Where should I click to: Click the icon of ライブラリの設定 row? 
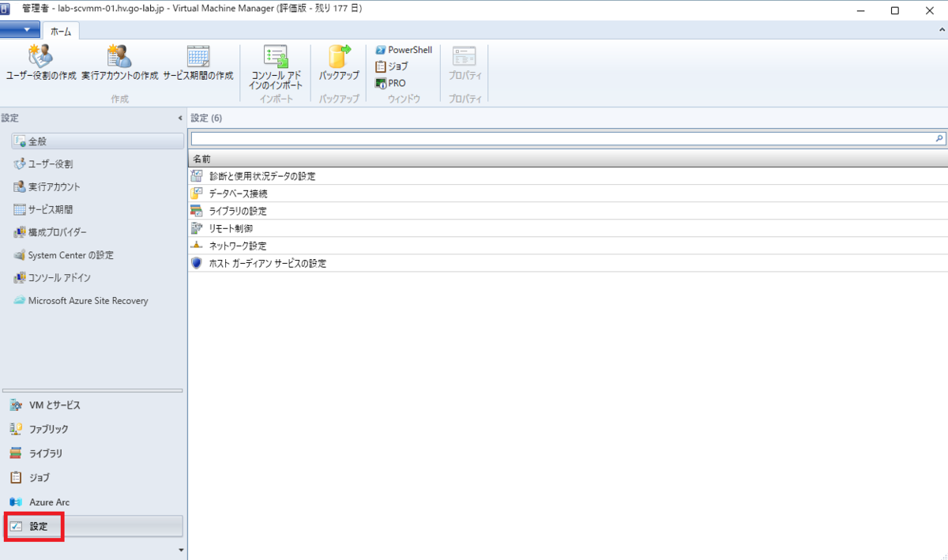tap(197, 211)
